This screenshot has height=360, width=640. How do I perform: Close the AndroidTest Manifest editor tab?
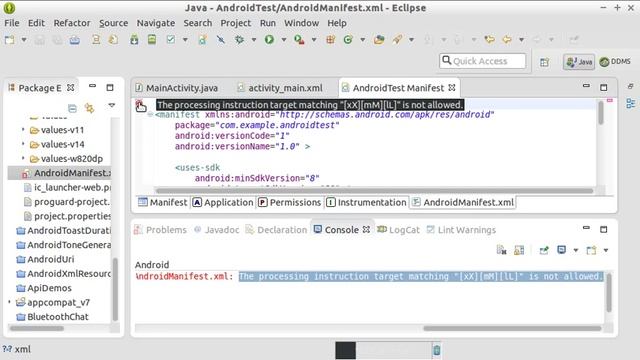coord(452,88)
